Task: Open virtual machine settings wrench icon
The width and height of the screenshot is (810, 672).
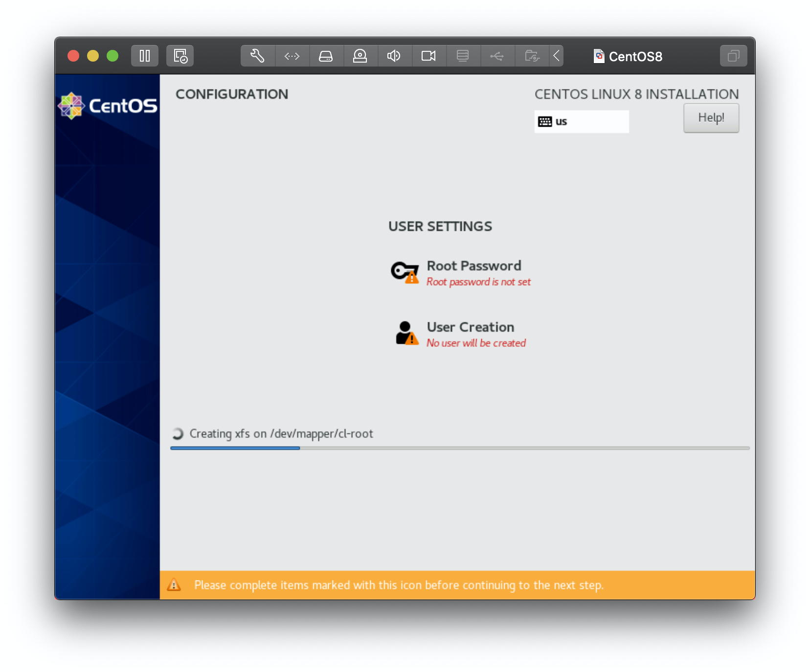Action: (x=258, y=56)
